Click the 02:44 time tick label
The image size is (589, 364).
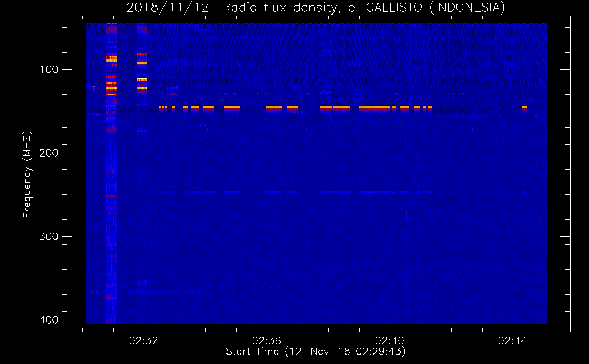coord(513,341)
